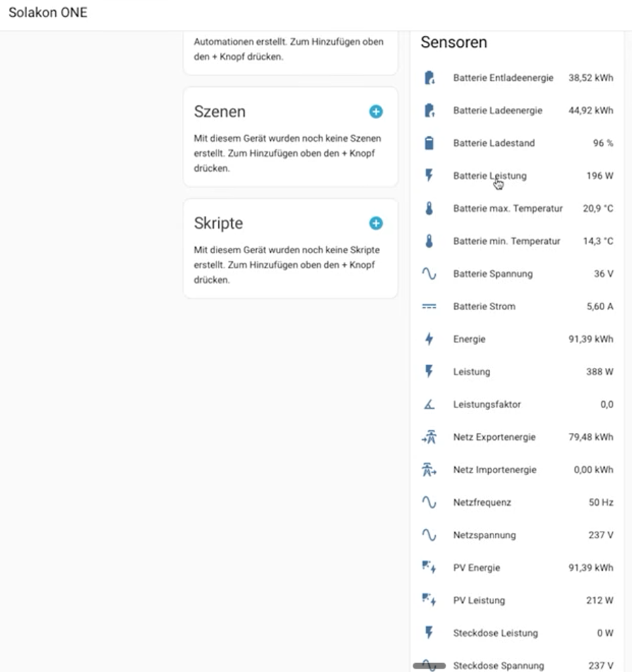Screen dimensions: 632x672
Task: Click the Batterie max. Temperatur thermometer icon
Action: pyautogui.click(x=429, y=208)
